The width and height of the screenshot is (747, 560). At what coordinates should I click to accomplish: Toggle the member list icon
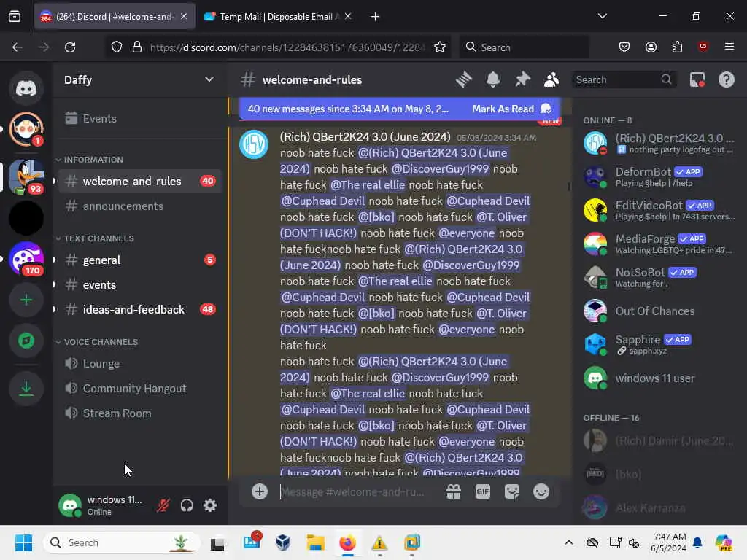[x=551, y=79]
